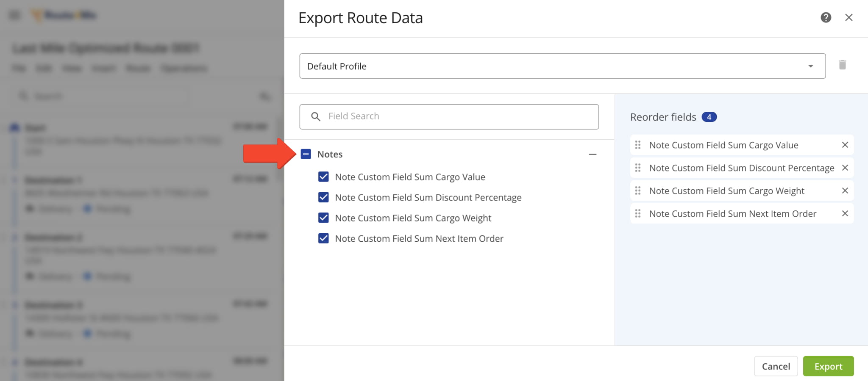Viewport: 868px width, 381px height.
Task: Uncheck Note Custom Field Sum Cargo Value
Action: pos(323,177)
